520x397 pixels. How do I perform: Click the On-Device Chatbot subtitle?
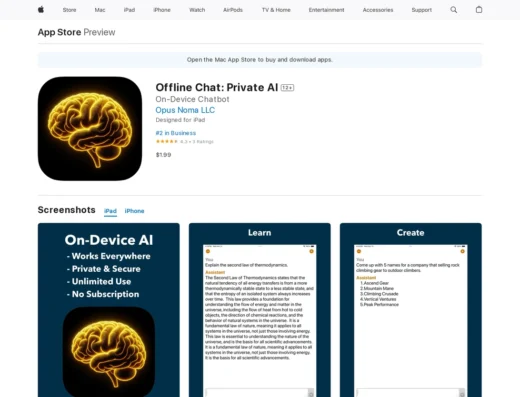pyautogui.click(x=192, y=99)
